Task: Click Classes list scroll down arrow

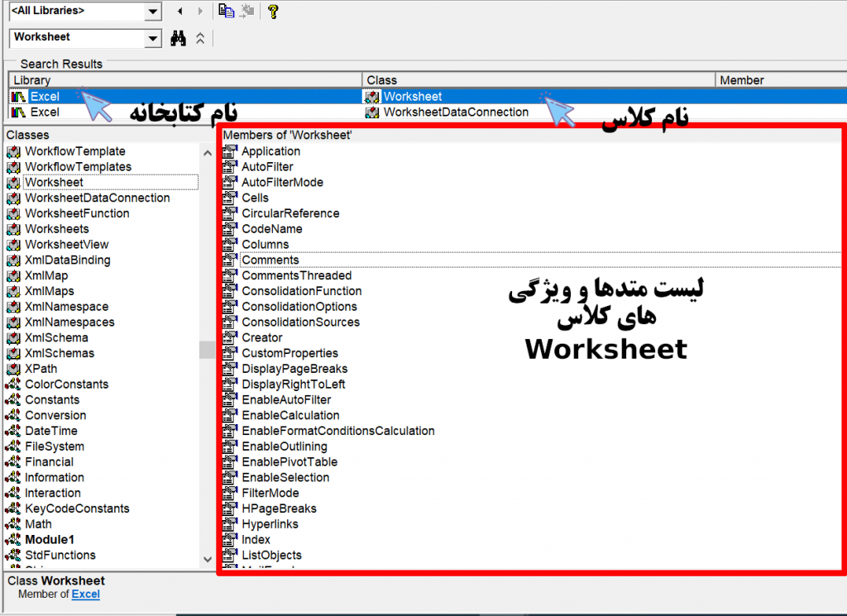Action: pyautogui.click(x=208, y=559)
